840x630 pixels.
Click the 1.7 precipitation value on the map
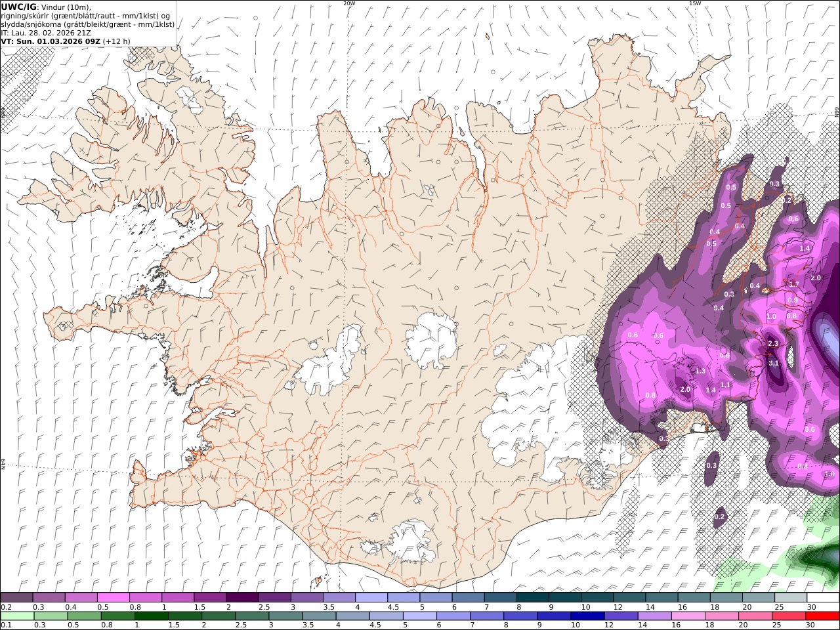coord(793,283)
